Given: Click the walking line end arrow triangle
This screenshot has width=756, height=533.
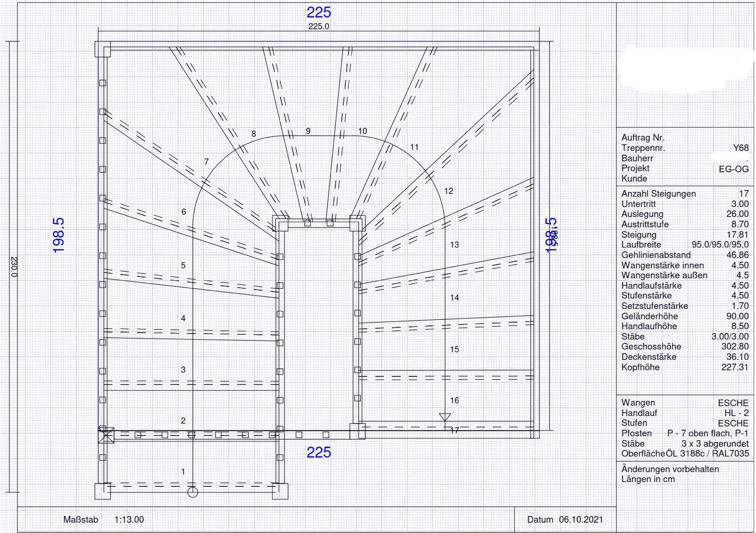Looking at the screenshot, I should pos(445,417).
